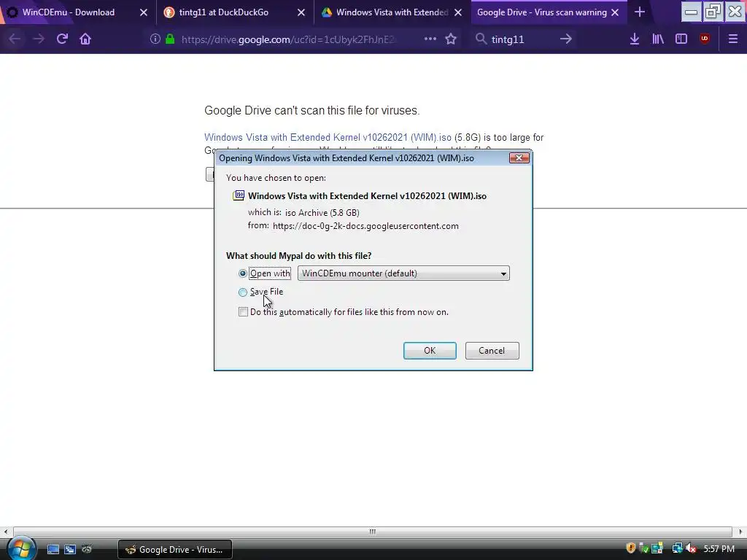Click the iso Archive (5.8 GB) text
This screenshot has width=747, height=560.
tap(322, 213)
